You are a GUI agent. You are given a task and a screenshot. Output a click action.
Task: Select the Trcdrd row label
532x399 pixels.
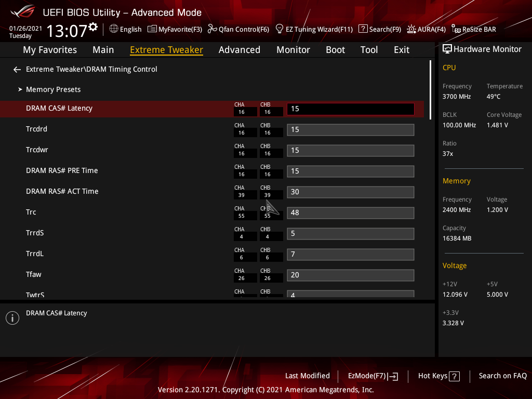coord(36,129)
